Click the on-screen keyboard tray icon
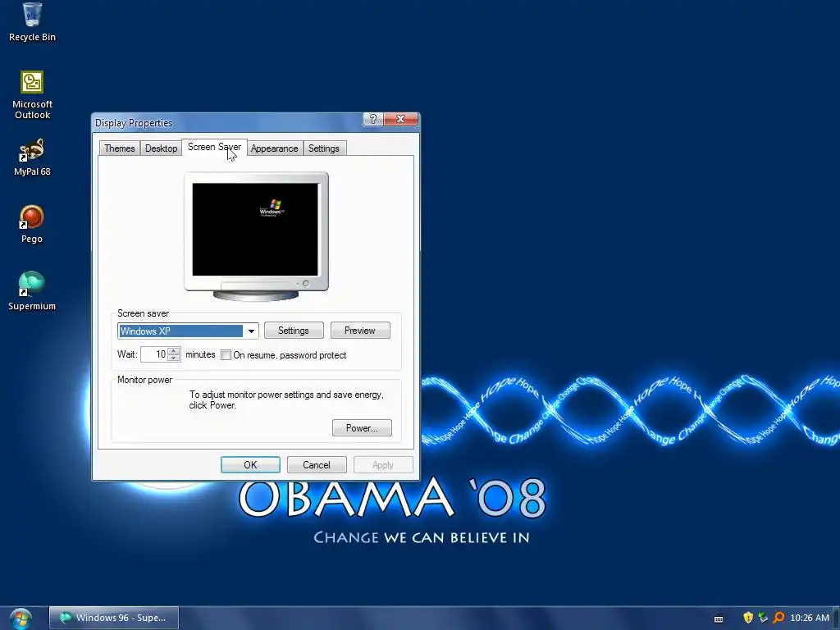This screenshot has width=840, height=630. tap(719, 619)
